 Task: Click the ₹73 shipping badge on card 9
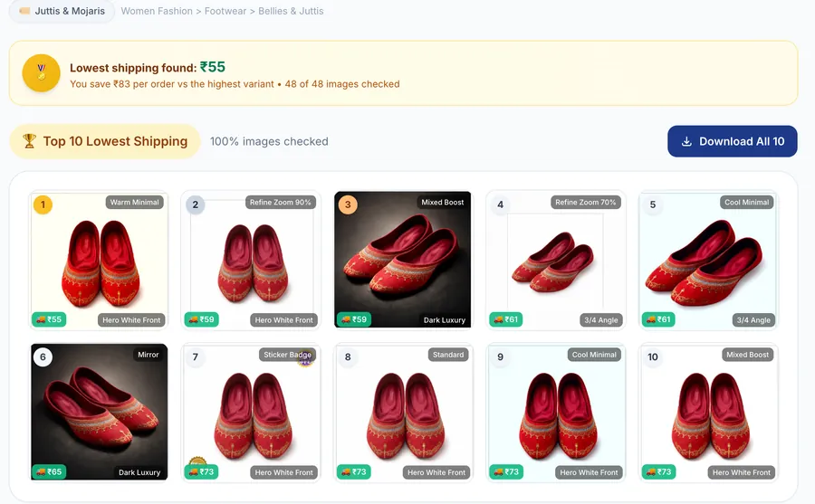click(506, 471)
